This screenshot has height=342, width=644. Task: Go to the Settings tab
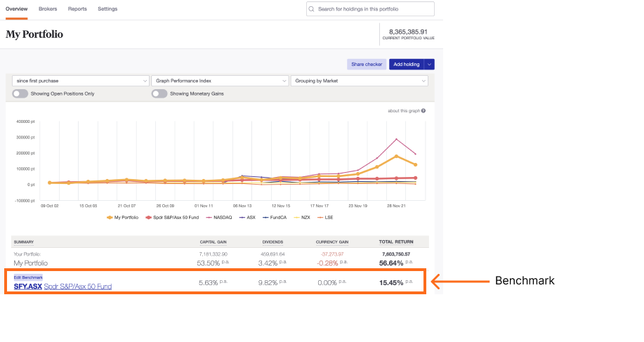pyautogui.click(x=107, y=9)
